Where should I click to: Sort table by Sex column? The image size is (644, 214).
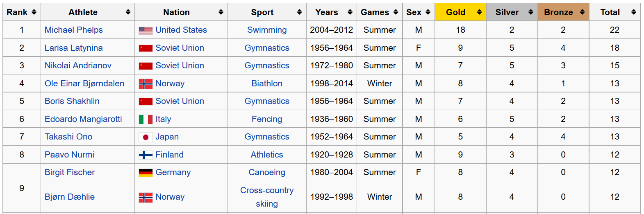[428, 12]
